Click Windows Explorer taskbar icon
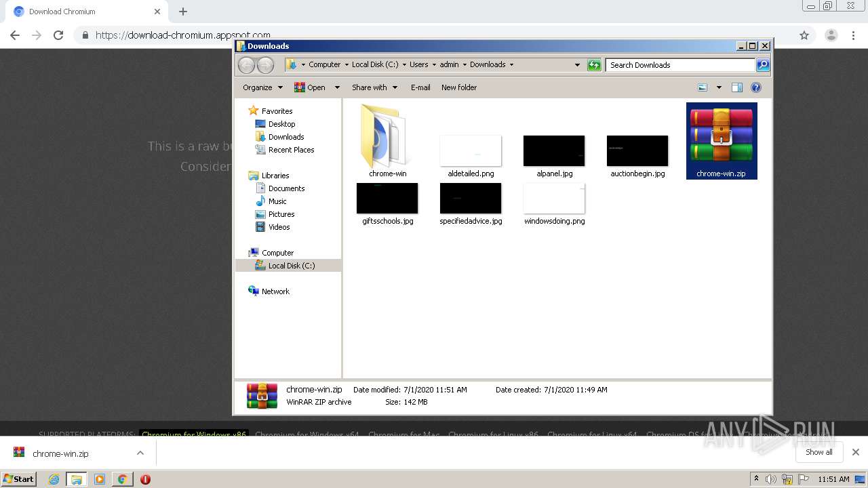This screenshot has width=868, height=488. click(x=77, y=479)
